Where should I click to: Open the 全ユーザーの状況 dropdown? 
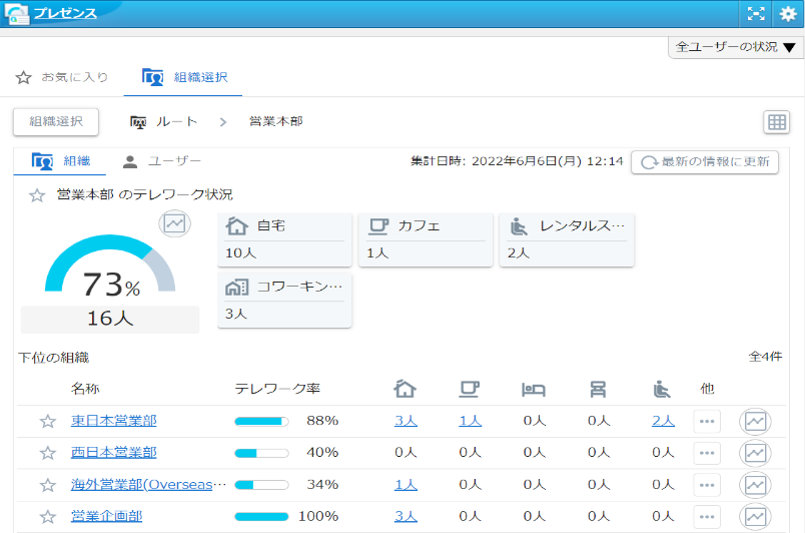(736, 47)
